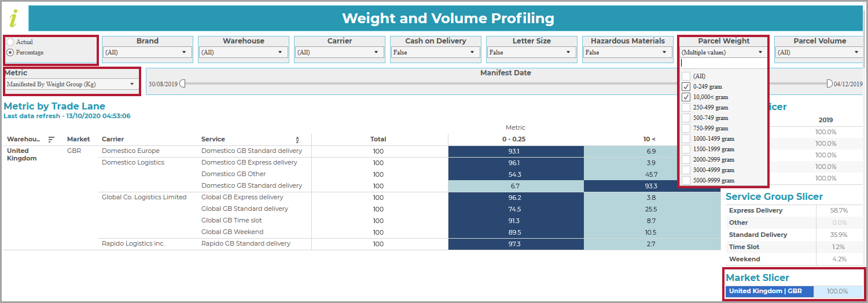Expand the Warehouse filter dropdown
Viewport: 868px width, 303px height.
point(244,52)
